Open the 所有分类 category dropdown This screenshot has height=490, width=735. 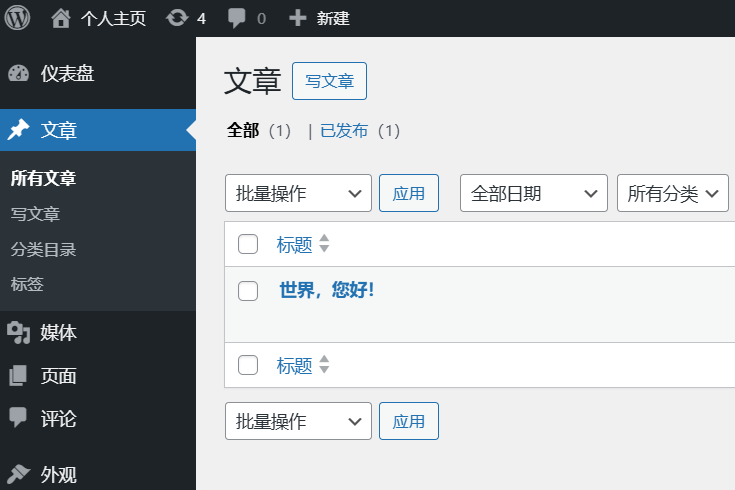pyautogui.click(x=673, y=193)
